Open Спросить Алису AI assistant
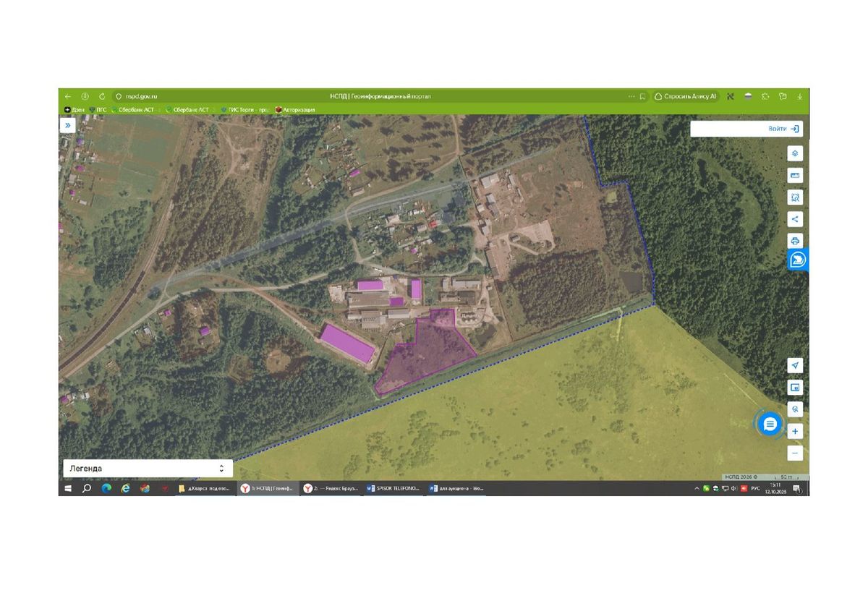The image size is (868, 614). 685,96
